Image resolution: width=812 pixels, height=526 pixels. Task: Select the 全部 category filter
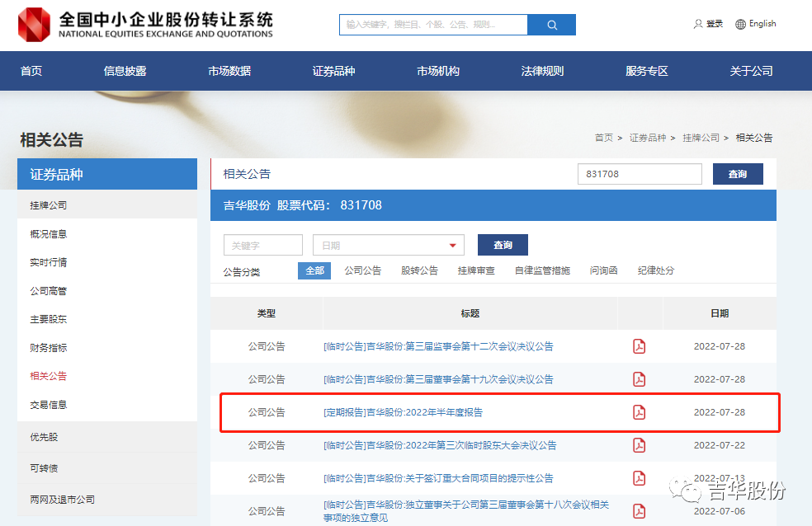(x=314, y=270)
